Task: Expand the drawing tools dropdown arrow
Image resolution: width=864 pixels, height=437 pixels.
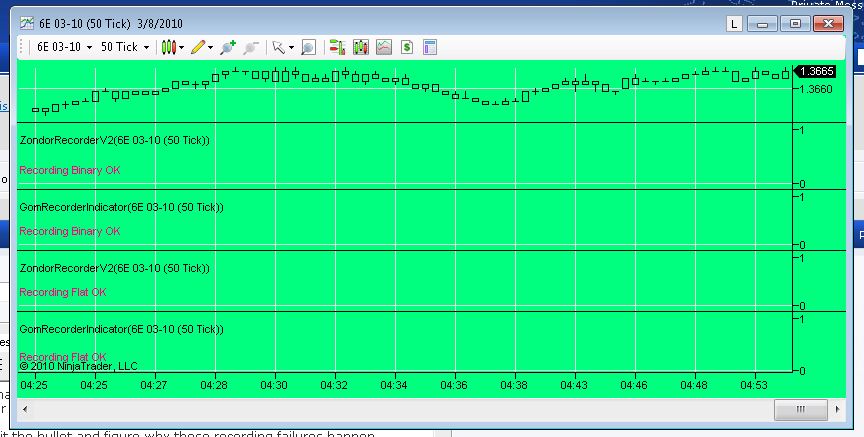Action: (210, 48)
